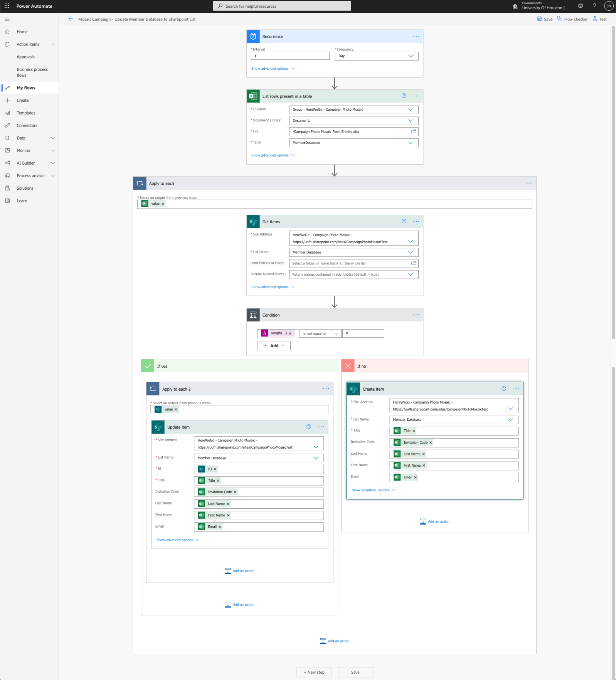
Task: Click the Recurrence clock icon
Action: tap(253, 36)
